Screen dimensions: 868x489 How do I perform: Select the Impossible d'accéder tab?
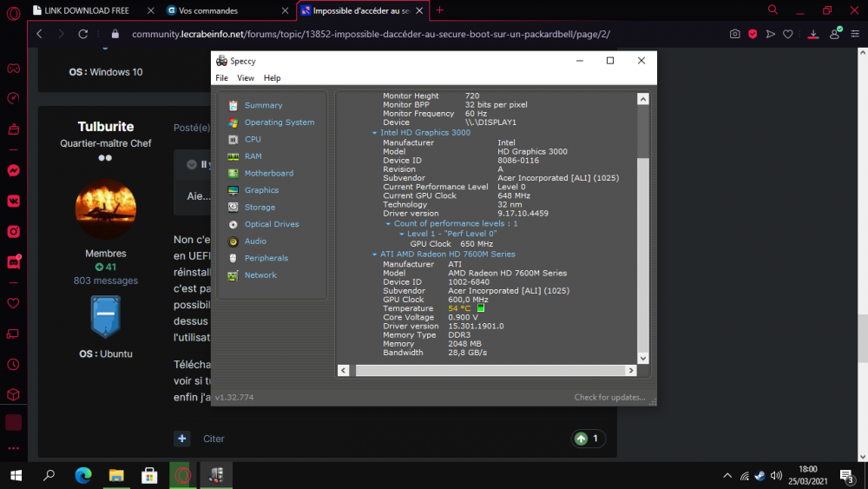[x=361, y=10]
